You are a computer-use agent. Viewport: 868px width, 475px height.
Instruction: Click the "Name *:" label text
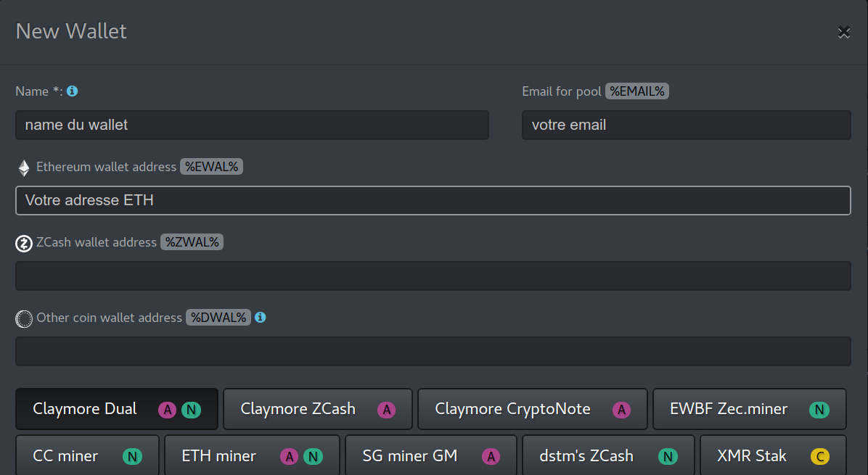(x=38, y=91)
